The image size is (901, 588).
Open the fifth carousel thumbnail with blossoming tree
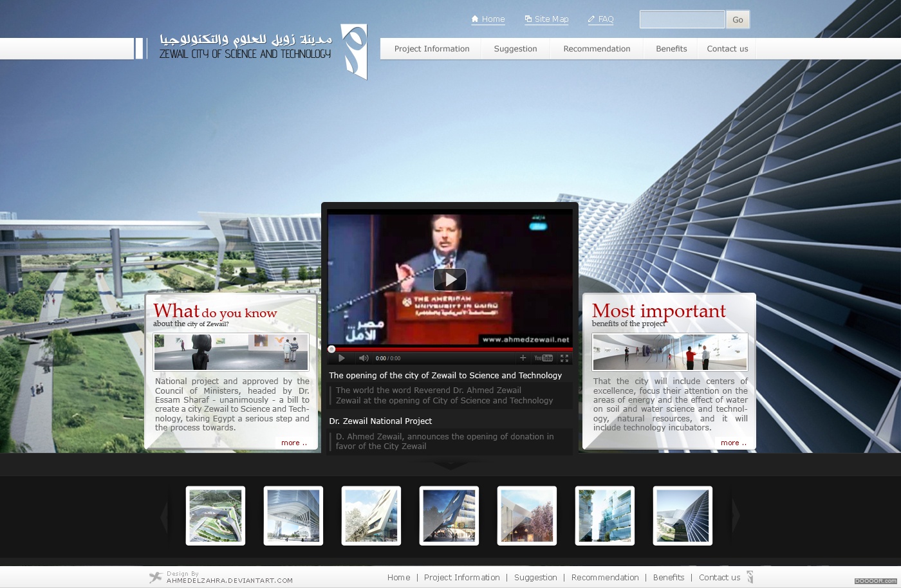coord(527,516)
